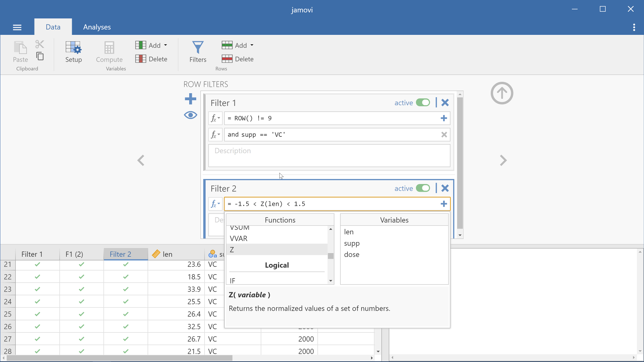644x362 pixels.
Task: Toggle filtered rows visibility eye icon
Action: click(190, 115)
